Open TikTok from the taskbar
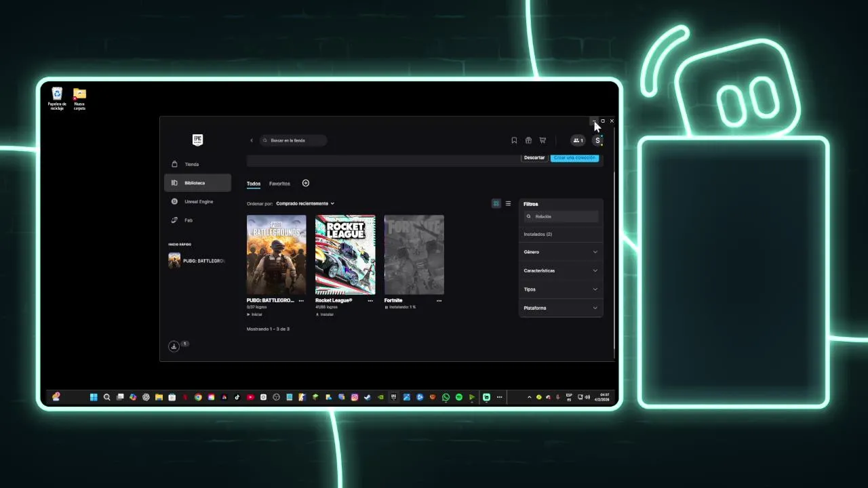Screen dimensions: 868x488 [x=237, y=397]
